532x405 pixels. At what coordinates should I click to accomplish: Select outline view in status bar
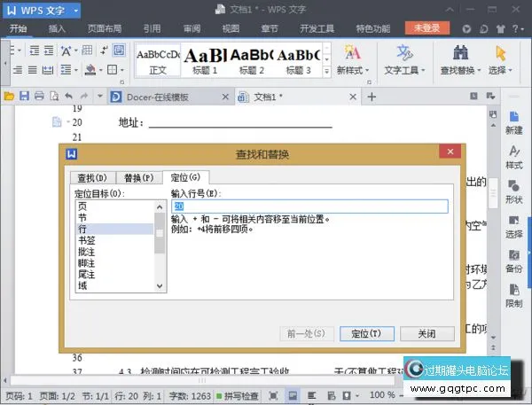[311, 395]
